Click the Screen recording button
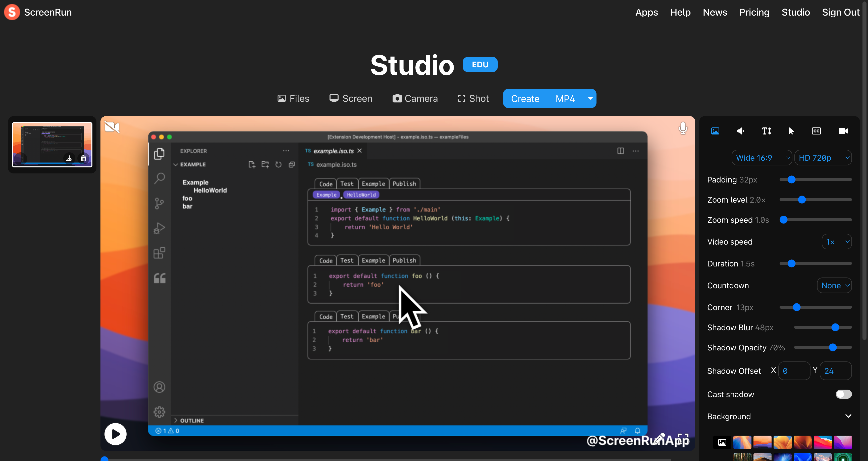868x461 pixels. pos(351,99)
